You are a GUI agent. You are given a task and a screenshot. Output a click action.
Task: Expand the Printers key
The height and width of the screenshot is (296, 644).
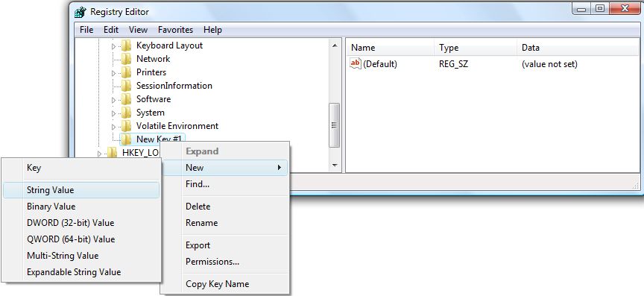(x=114, y=73)
